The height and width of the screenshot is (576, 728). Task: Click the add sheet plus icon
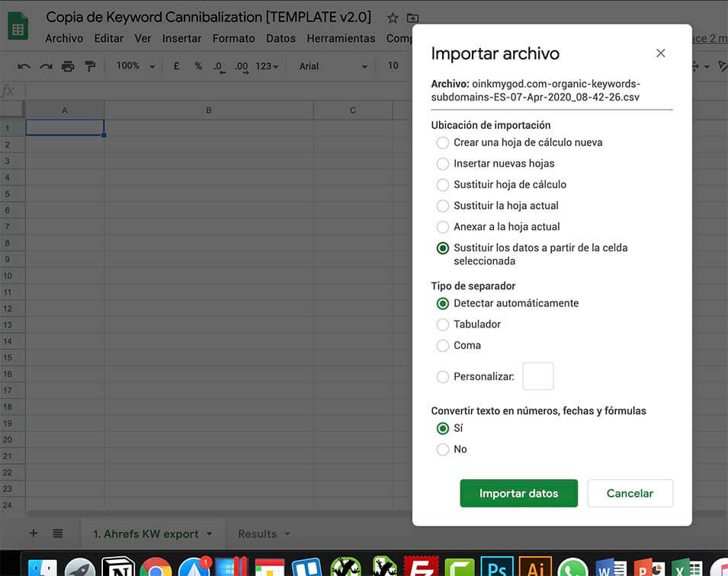[x=33, y=533]
